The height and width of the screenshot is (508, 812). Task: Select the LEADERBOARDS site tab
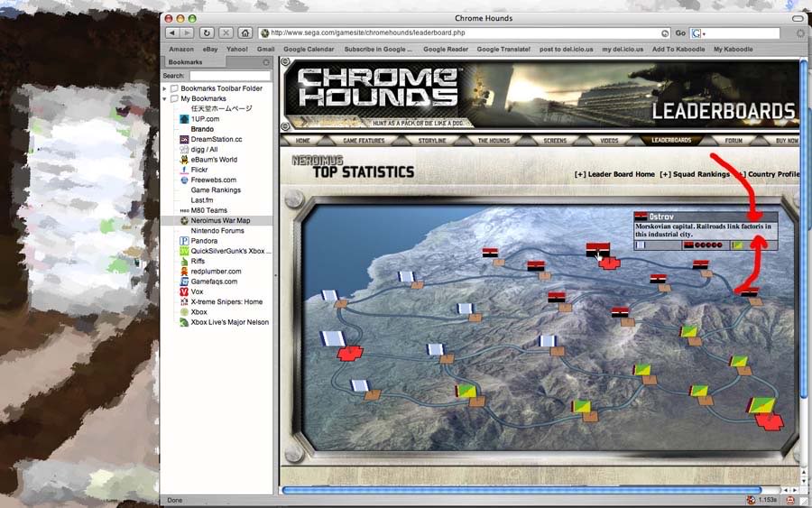coord(671,141)
